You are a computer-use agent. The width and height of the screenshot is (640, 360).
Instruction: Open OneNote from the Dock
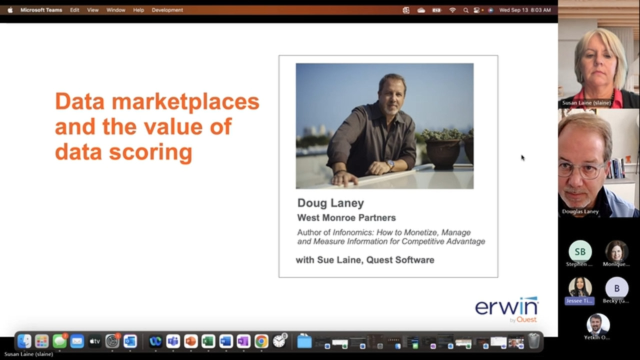point(243,341)
